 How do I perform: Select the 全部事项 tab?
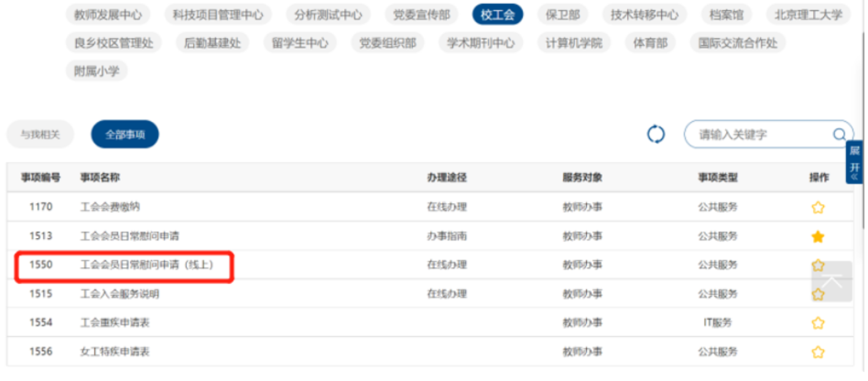coord(125,134)
